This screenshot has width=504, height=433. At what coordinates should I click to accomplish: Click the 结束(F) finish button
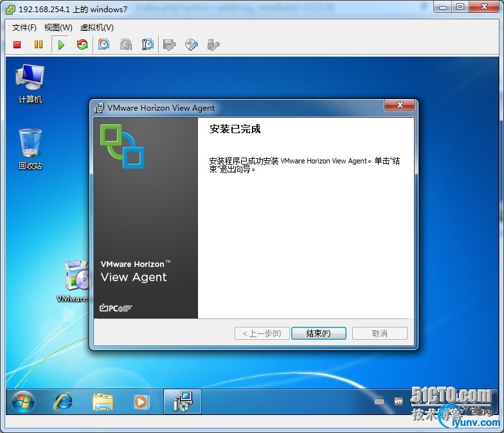(x=319, y=333)
